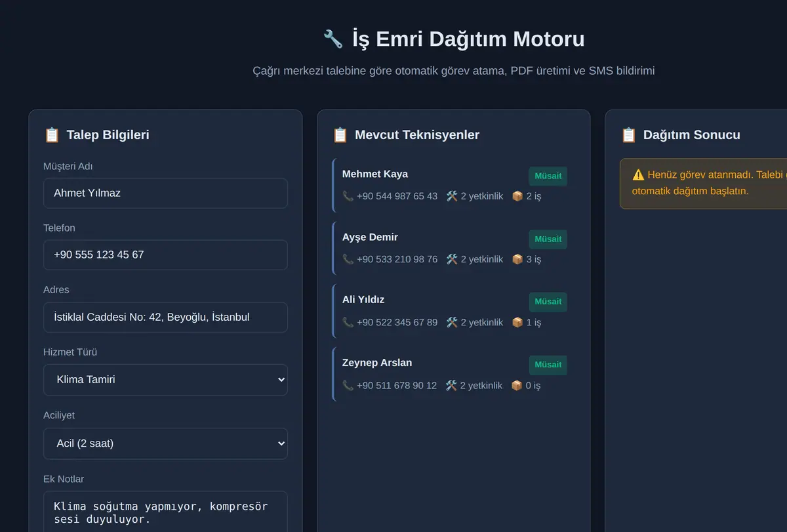This screenshot has width=787, height=532.
Task: Click the package icon in Zeynep Arslan's card
Action: click(517, 385)
